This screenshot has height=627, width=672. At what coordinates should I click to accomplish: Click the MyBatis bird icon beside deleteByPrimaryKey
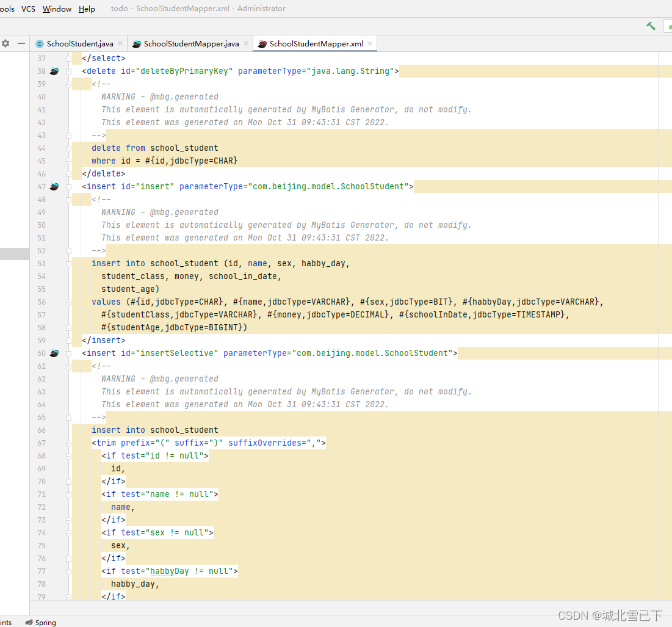pyautogui.click(x=54, y=71)
